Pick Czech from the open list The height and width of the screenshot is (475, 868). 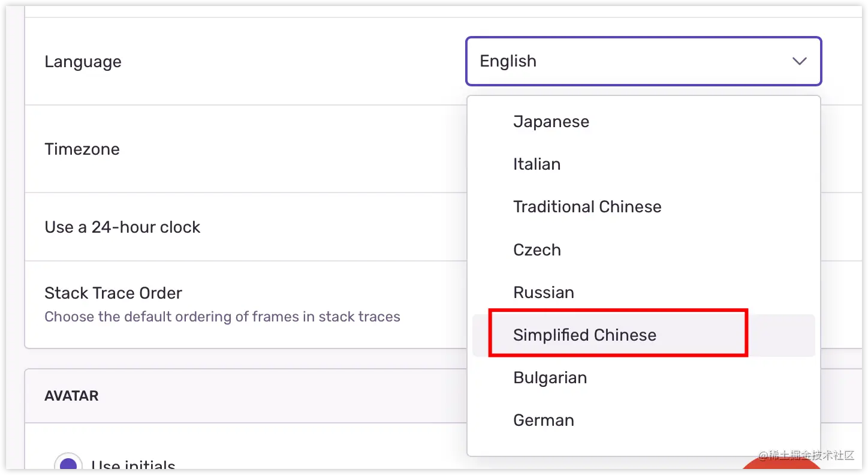[x=537, y=249]
